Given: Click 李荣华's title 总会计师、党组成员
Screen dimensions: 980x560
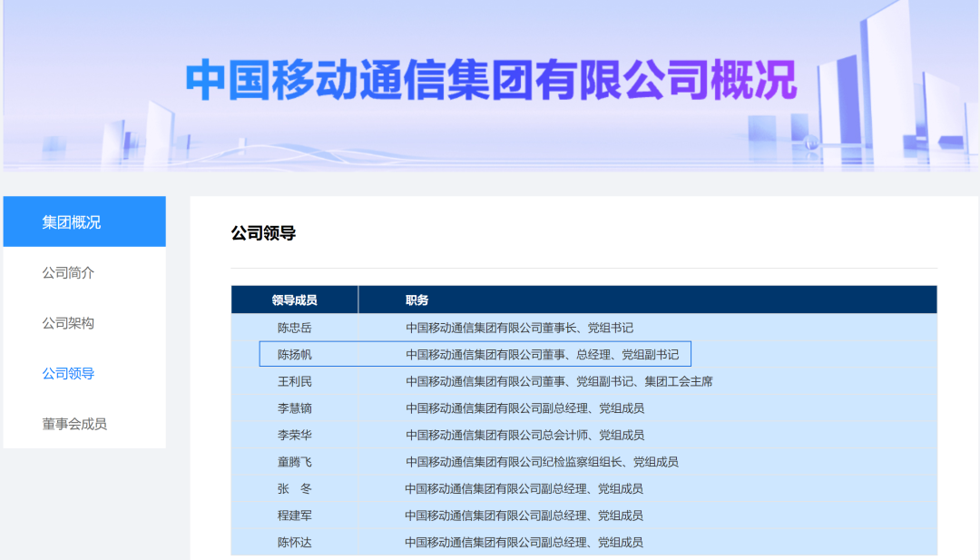Looking at the screenshot, I should (x=525, y=435).
